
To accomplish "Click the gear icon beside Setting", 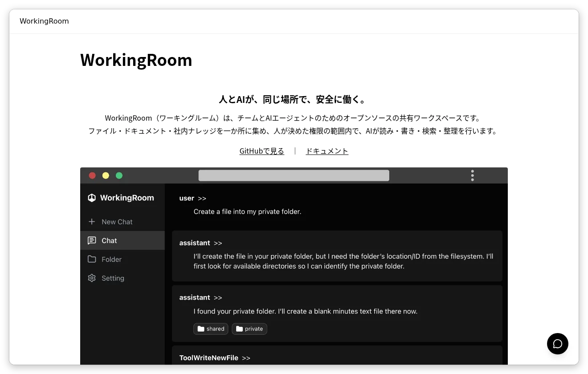I will (x=92, y=278).
